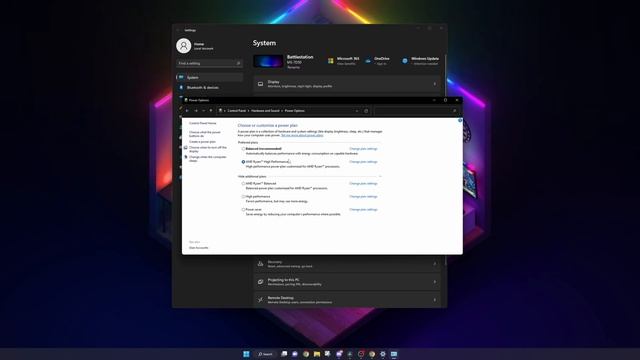Viewport: 640px width, 360px height.
Task: Click the taskbar Search box
Action: click(265, 354)
